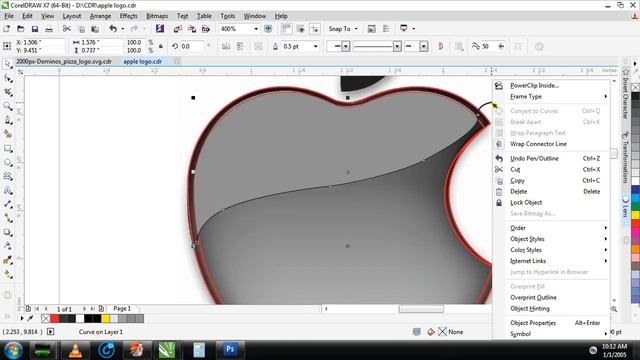The image size is (640, 360).
Task: Click the Import icon in the toolbar
Action: pyautogui.click(x=177, y=29)
